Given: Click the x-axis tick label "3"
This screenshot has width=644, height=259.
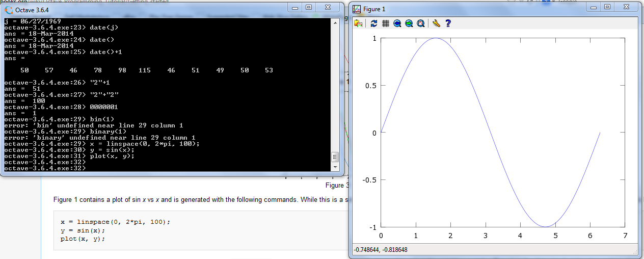Looking at the screenshot, I should pyautogui.click(x=486, y=236).
